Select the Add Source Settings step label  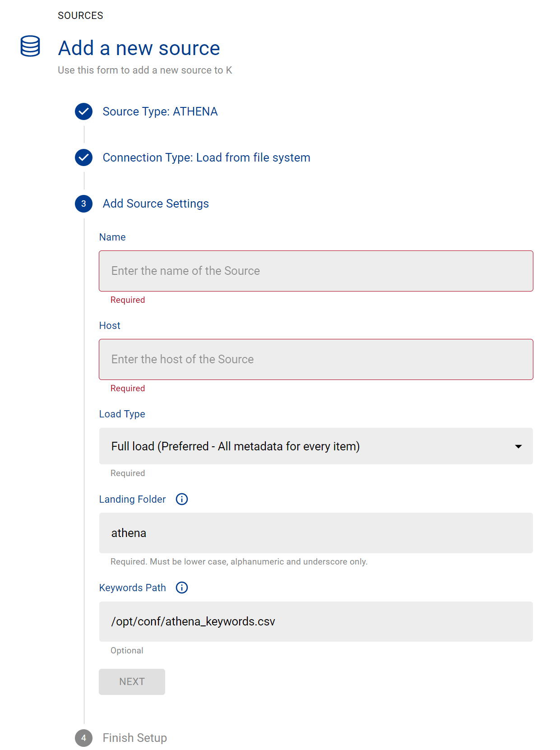pyautogui.click(x=156, y=204)
